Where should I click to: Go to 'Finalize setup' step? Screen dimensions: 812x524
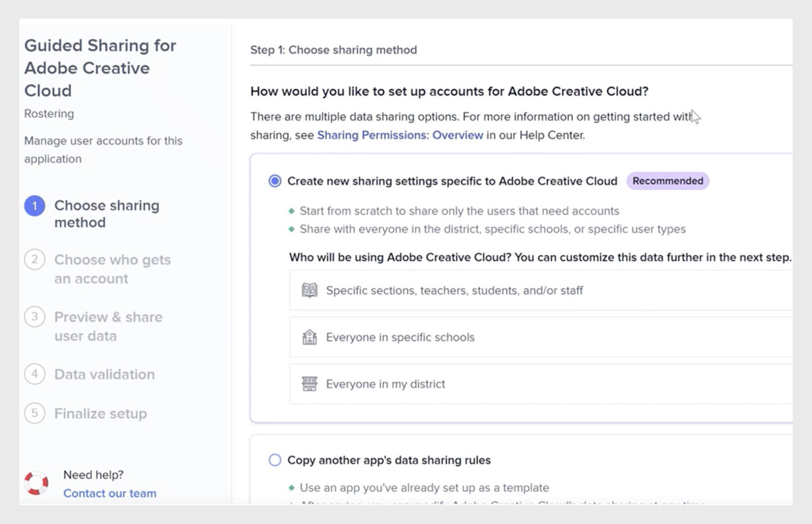[x=100, y=414]
